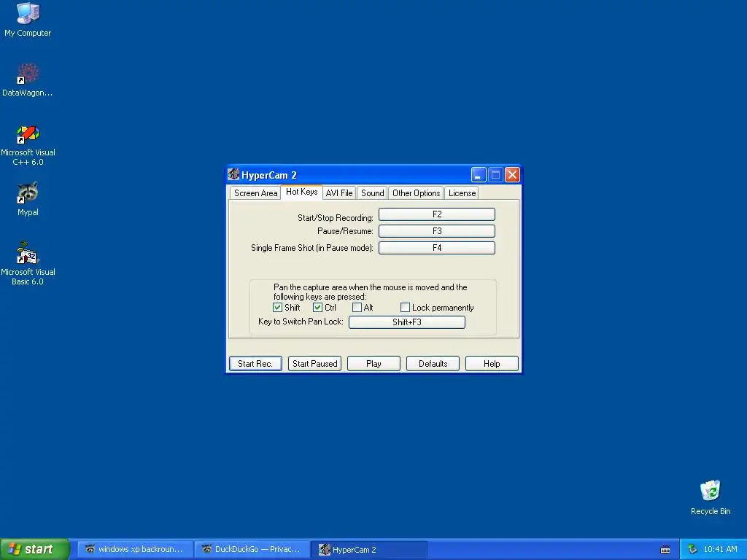Select Microsoft Visual Basic 6.0 shortcut

point(28,263)
